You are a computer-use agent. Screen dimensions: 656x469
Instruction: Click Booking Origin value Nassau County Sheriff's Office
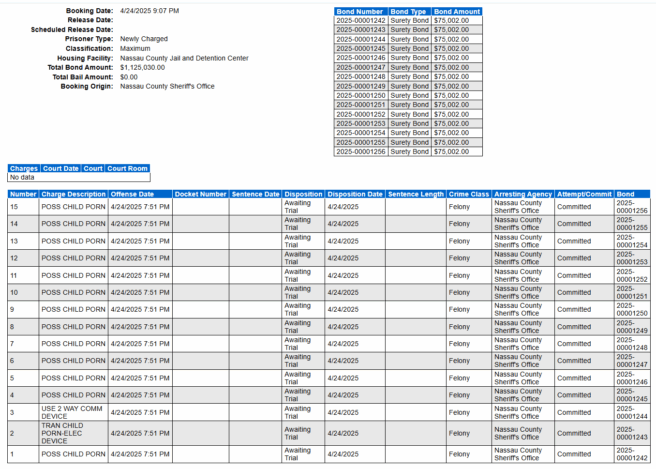click(x=167, y=86)
